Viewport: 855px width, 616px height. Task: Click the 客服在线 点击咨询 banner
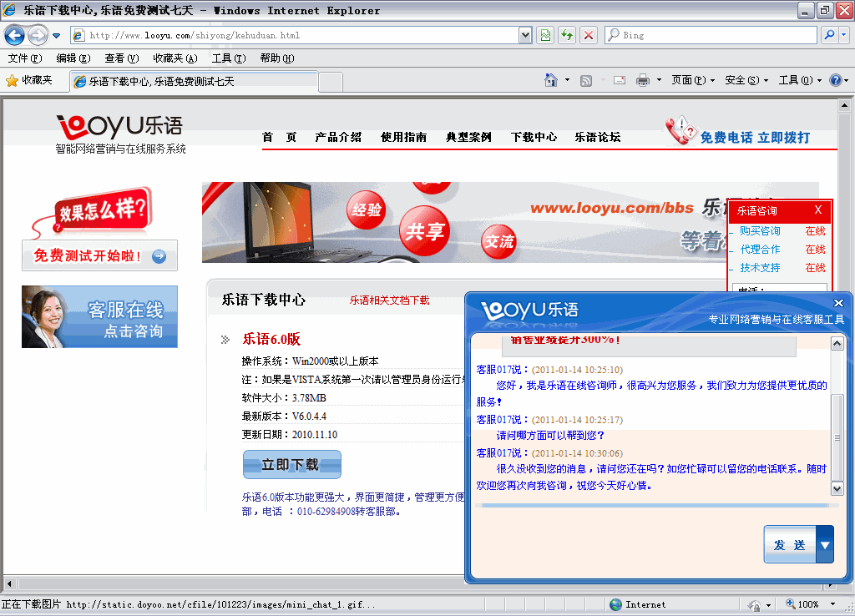tap(100, 316)
